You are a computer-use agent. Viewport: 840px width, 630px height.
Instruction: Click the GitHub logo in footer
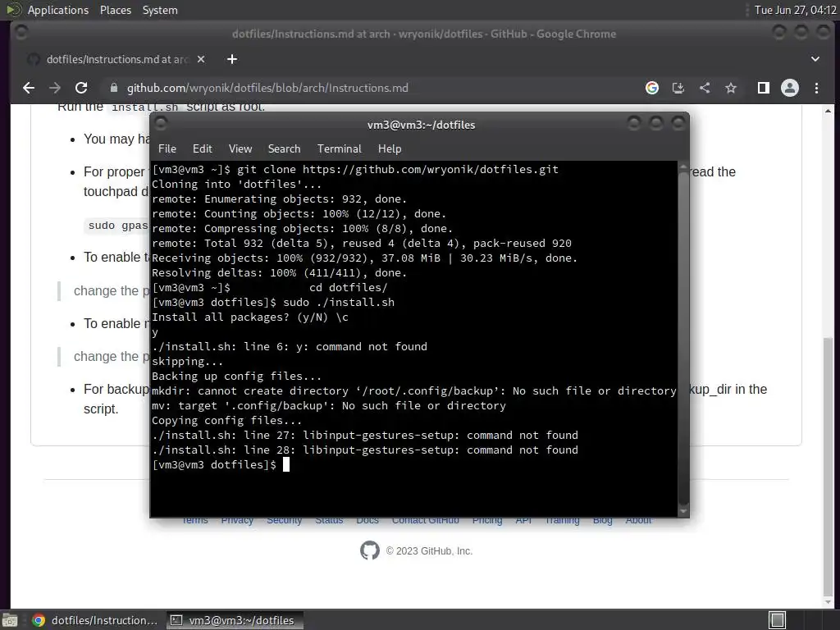point(370,550)
